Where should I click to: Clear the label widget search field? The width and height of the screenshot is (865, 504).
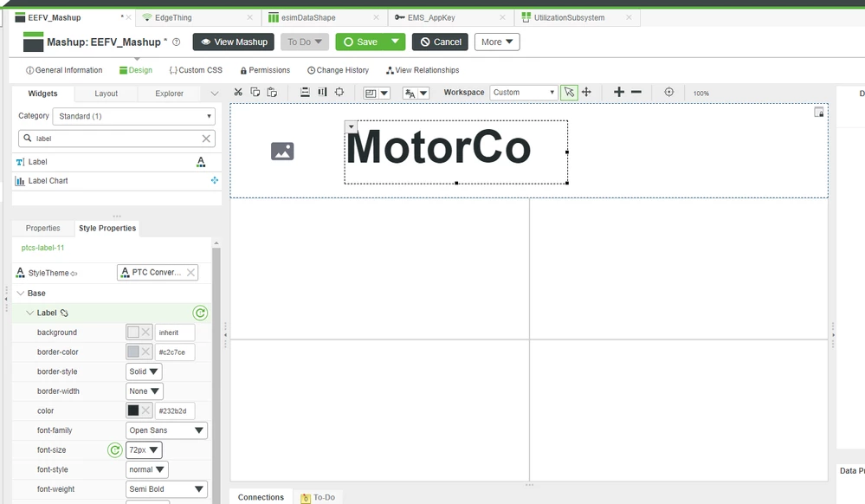[204, 139]
